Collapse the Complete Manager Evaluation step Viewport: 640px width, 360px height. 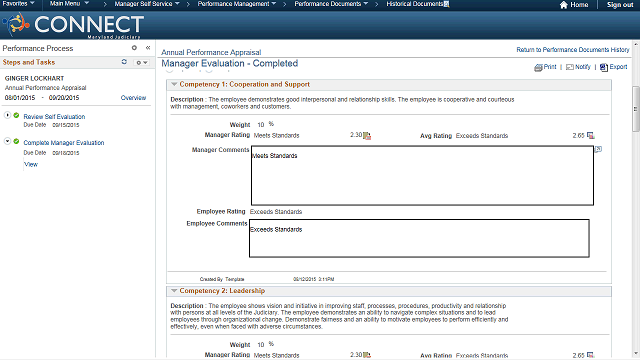click(7, 141)
